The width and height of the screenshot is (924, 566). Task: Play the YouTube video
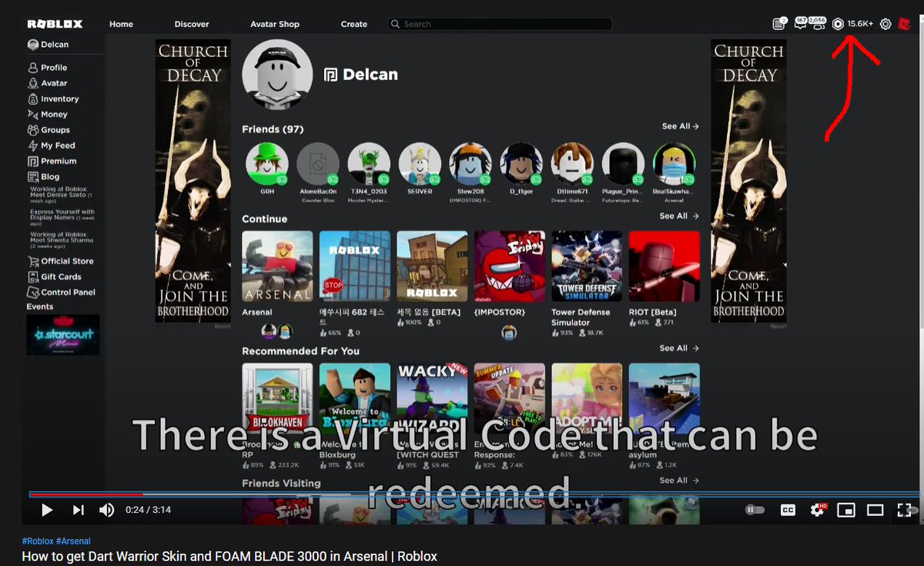(x=46, y=510)
